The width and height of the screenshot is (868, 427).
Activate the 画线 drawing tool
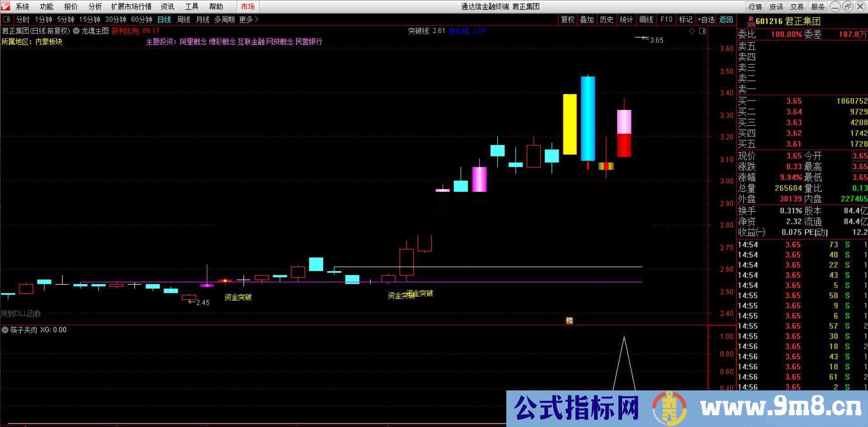(x=646, y=19)
